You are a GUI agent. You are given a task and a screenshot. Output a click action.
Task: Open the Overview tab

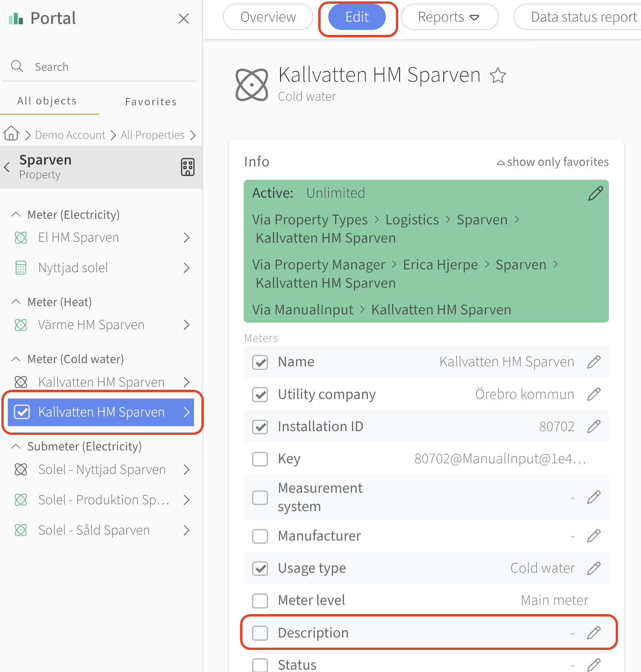pos(268,17)
